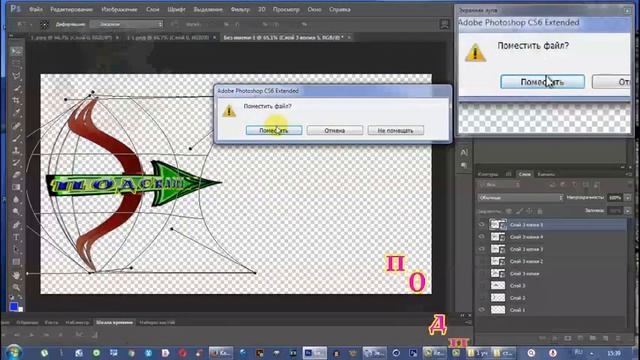Toggle visibility of Слой 3 копия 4
This screenshot has height=360, width=640.
click(482, 237)
